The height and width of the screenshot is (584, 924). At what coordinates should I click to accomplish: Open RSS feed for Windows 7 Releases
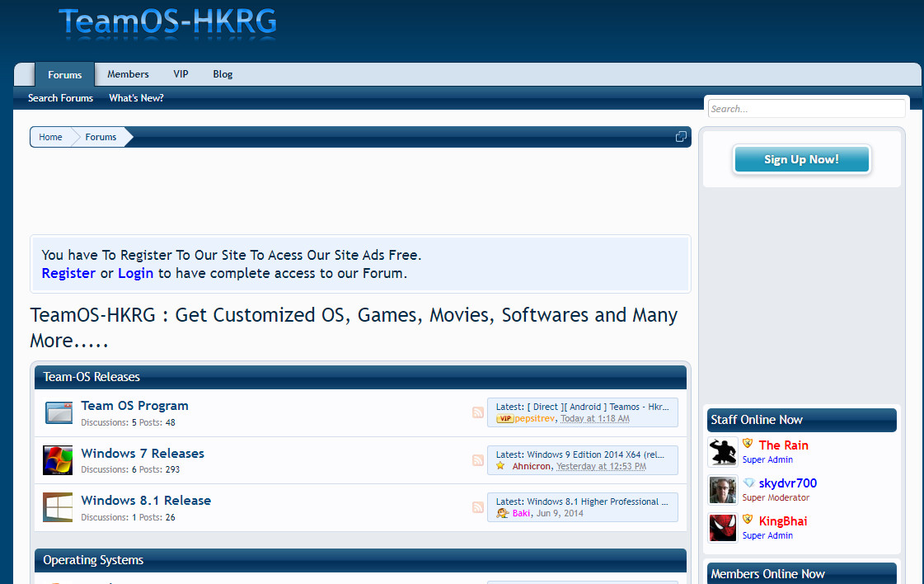click(x=478, y=460)
